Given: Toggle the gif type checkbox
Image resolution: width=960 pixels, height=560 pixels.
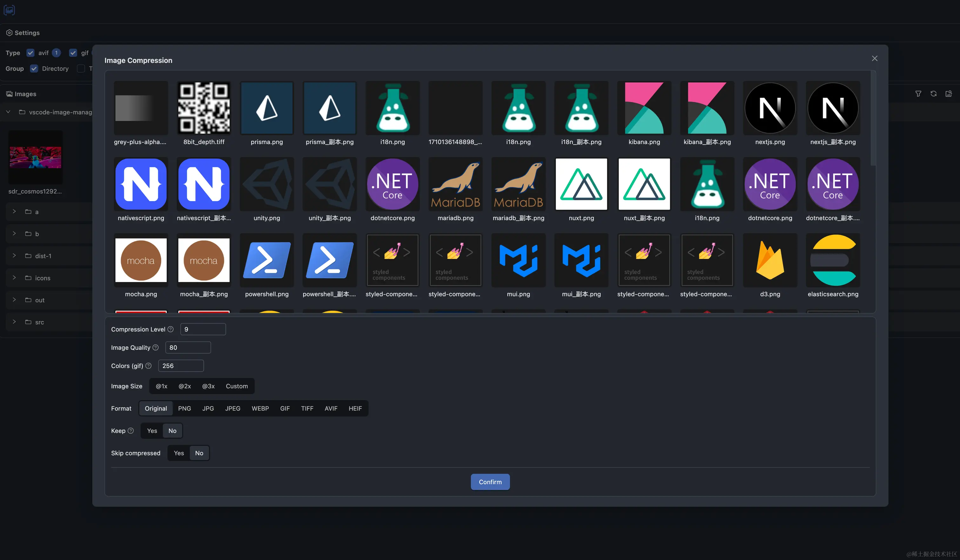Looking at the screenshot, I should pyautogui.click(x=73, y=53).
